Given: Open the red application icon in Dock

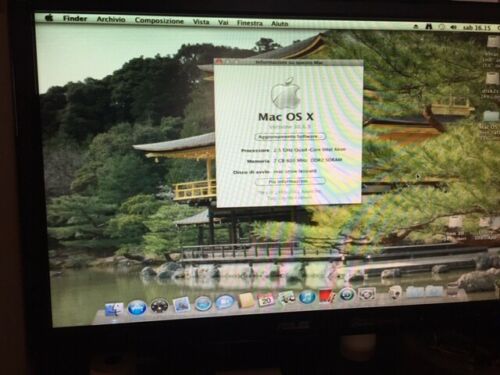Looking at the screenshot, I should 327,296.
